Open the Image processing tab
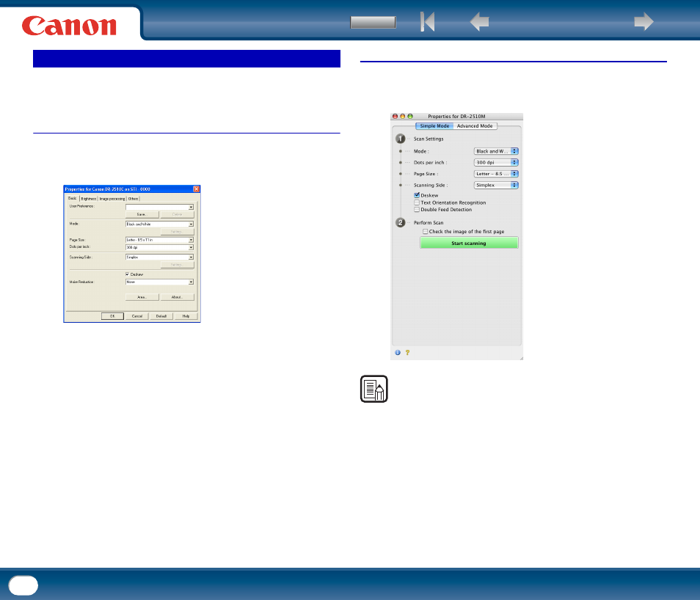700x600 pixels. click(x=112, y=199)
